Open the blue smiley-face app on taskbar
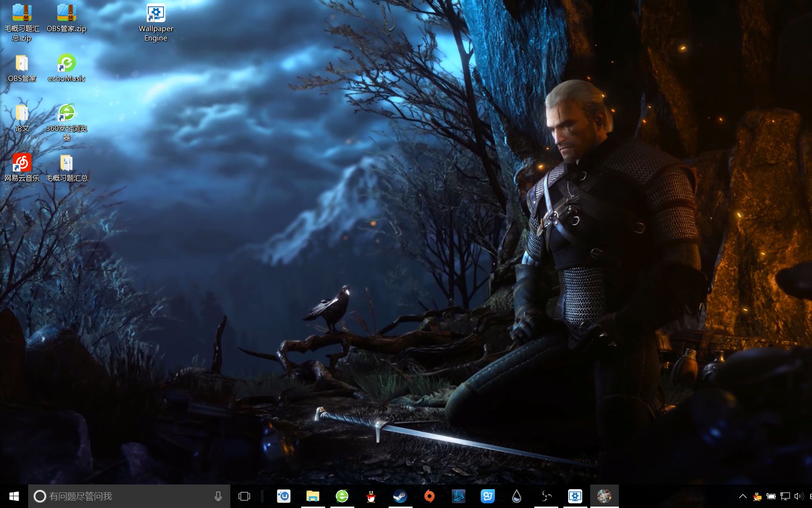 (x=488, y=496)
